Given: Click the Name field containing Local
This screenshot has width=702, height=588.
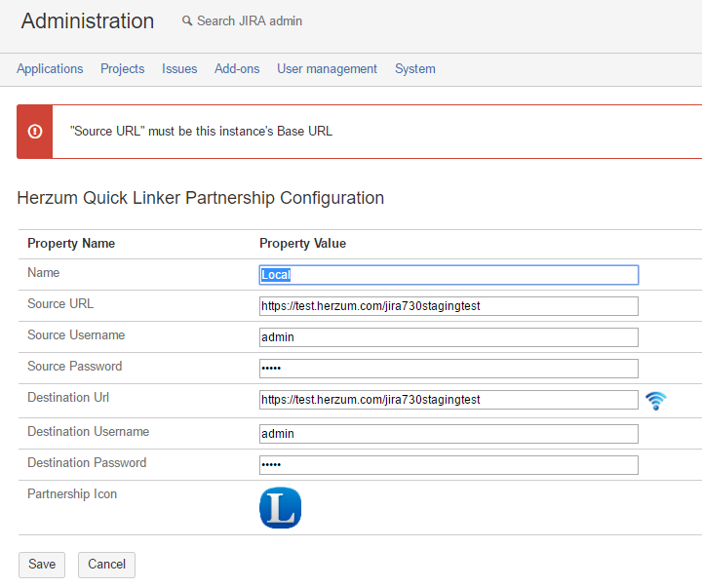Looking at the screenshot, I should point(448,275).
